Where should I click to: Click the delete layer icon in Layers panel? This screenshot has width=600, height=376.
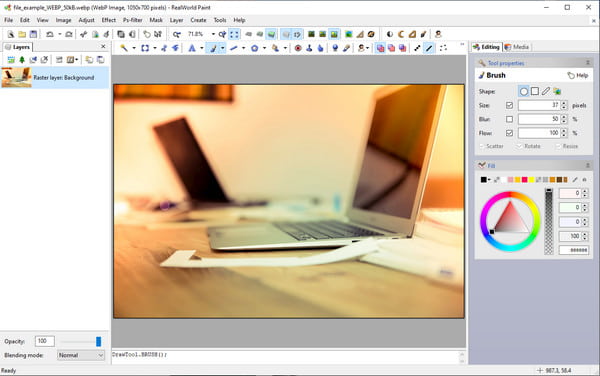pos(44,60)
